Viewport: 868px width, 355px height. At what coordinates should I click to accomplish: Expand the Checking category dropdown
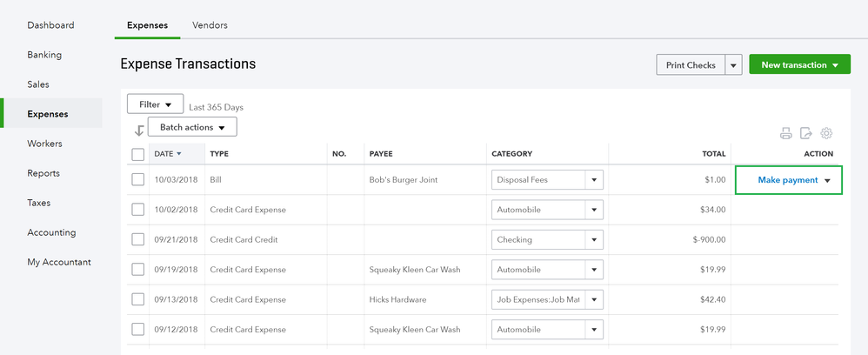click(x=594, y=239)
